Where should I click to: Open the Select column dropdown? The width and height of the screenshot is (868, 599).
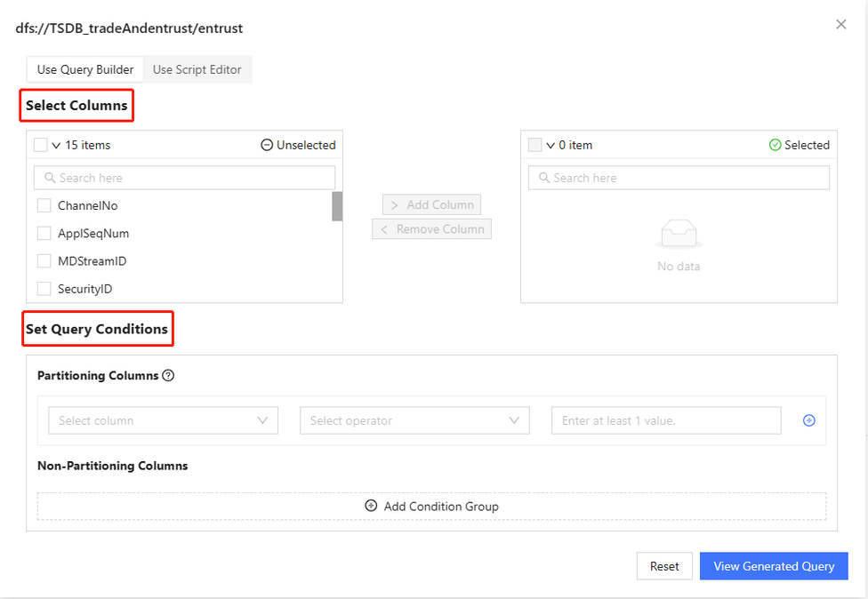tap(163, 420)
